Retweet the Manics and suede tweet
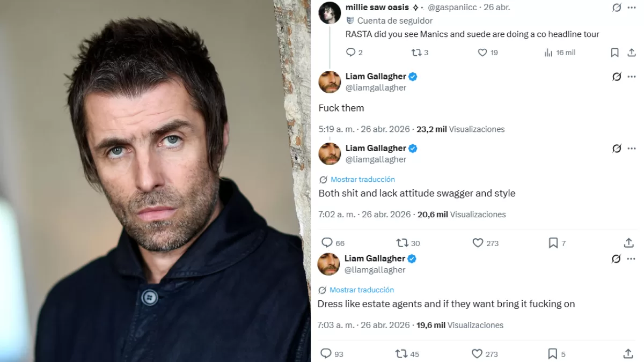Viewport: 644px width, 362px height. [x=417, y=53]
